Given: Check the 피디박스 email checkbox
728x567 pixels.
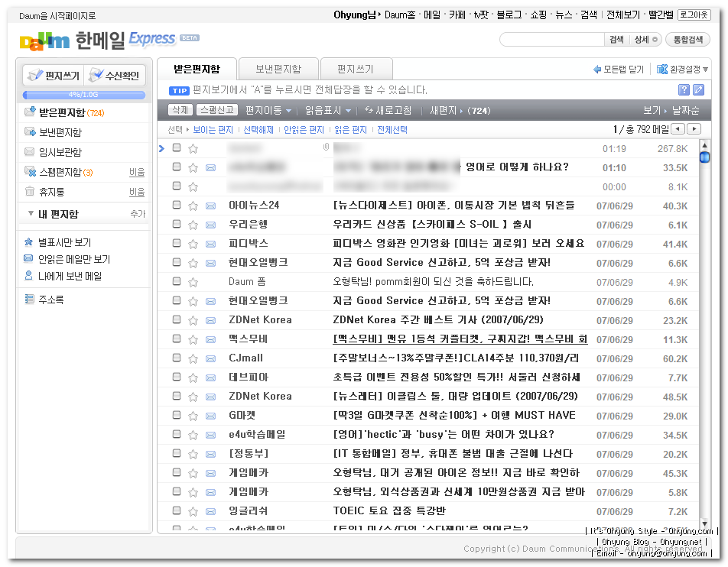Looking at the screenshot, I should (x=177, y=243).
